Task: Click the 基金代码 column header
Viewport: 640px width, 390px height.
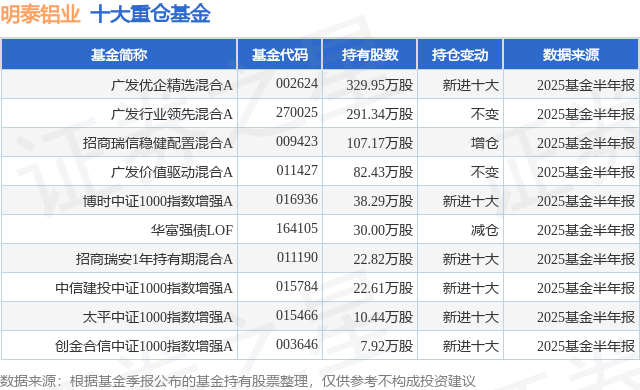Action: (x=280, y=55)
